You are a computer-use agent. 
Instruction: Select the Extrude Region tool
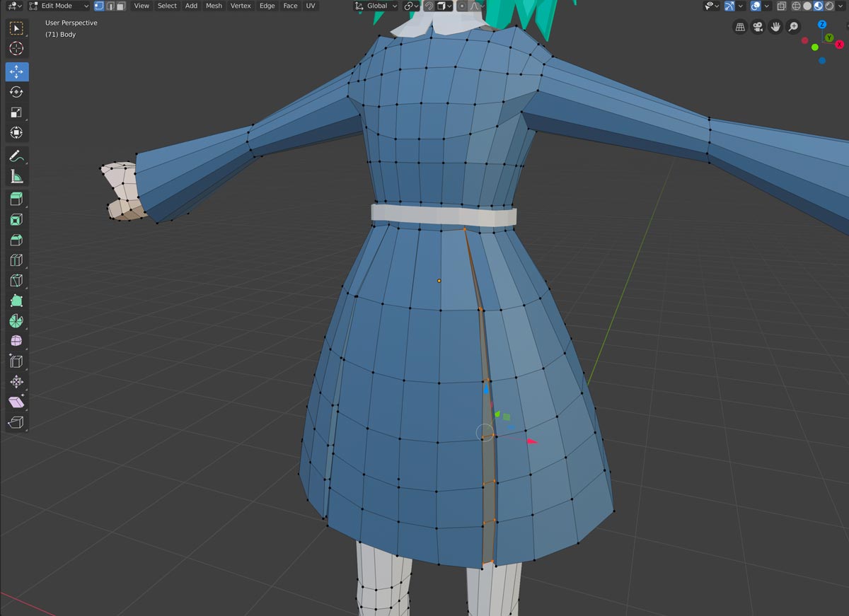pyautogui.click(x=16, y=199)
